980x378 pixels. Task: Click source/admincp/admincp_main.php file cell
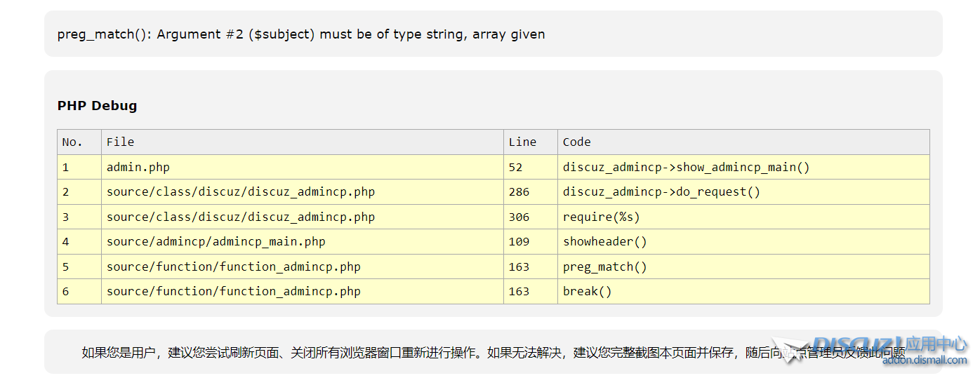point(216,242)
